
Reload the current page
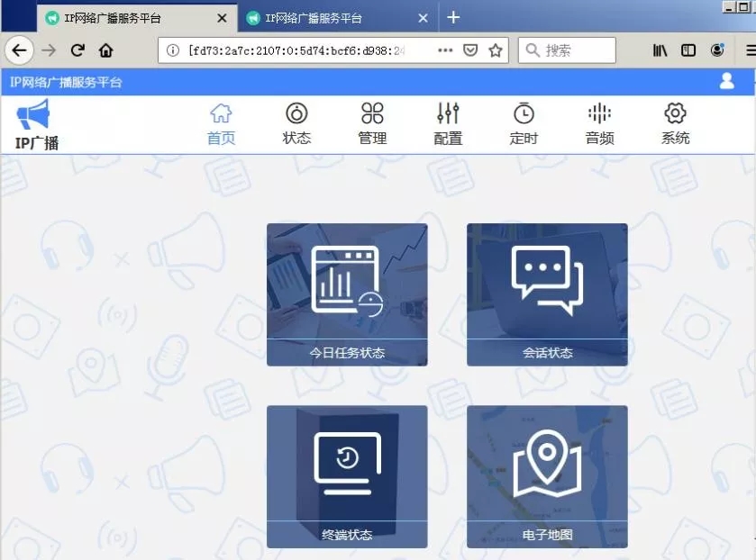tap(77, 50)
